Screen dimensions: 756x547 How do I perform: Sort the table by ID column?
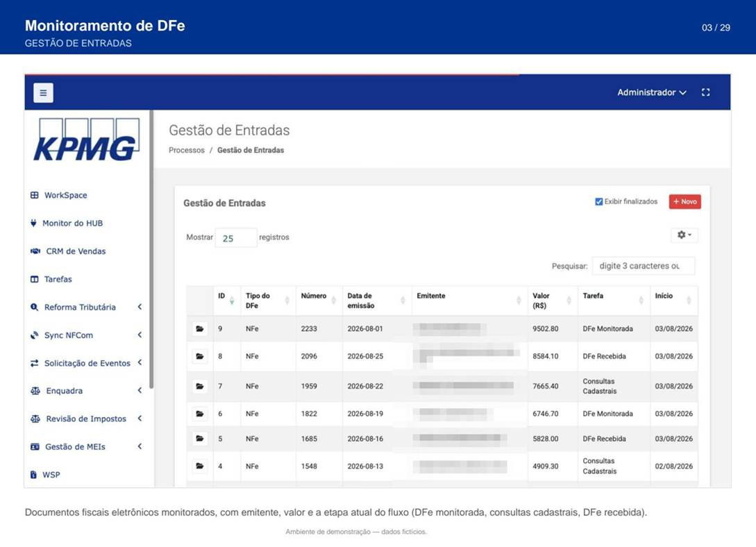[x=226, y=301]
